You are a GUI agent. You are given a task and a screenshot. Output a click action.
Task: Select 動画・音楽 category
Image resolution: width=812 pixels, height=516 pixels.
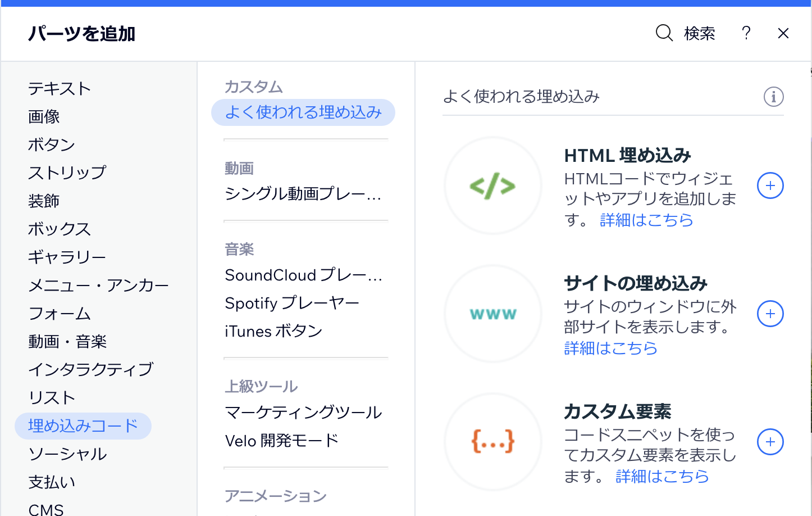click(x=67, y=342)
